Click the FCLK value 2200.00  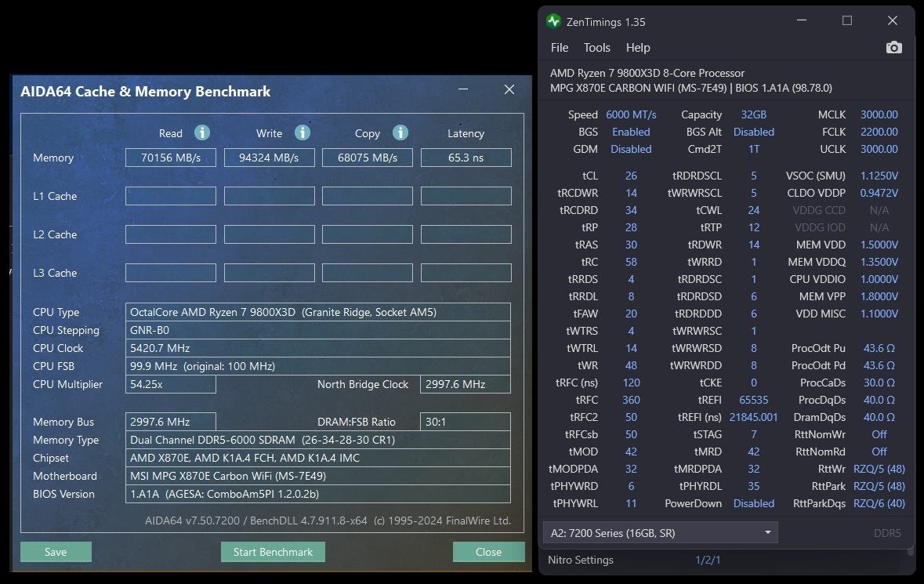pos(879,132)
